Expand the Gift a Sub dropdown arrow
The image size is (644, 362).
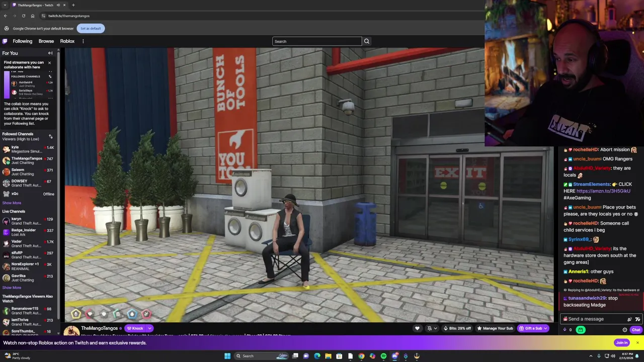click(x=545, y=328)
